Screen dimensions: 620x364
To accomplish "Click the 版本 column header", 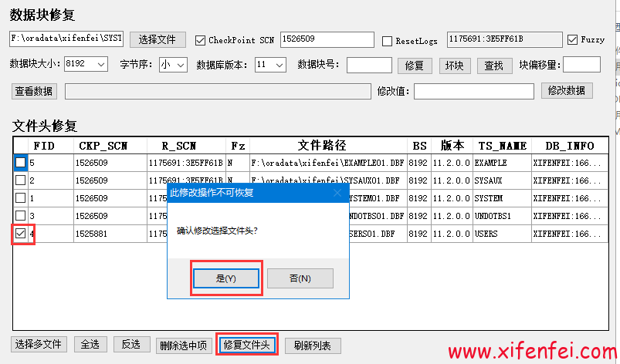I will (x=452, y=146).
